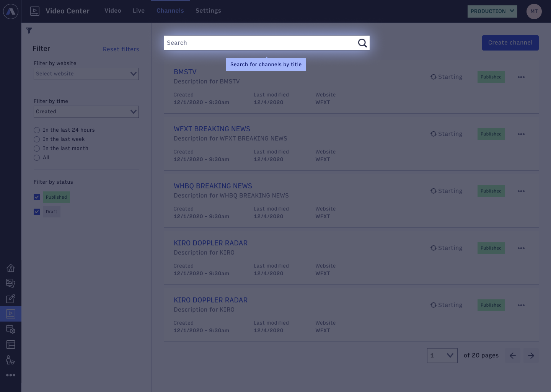Open the BMSTV channel title
Screen dimensions: 551x392
185,72
